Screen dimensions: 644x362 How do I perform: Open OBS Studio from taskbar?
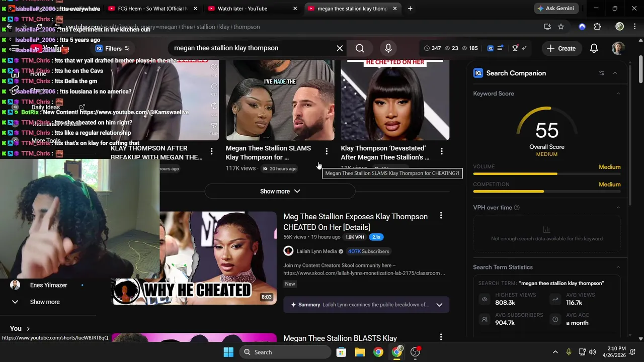coord(416,352)
